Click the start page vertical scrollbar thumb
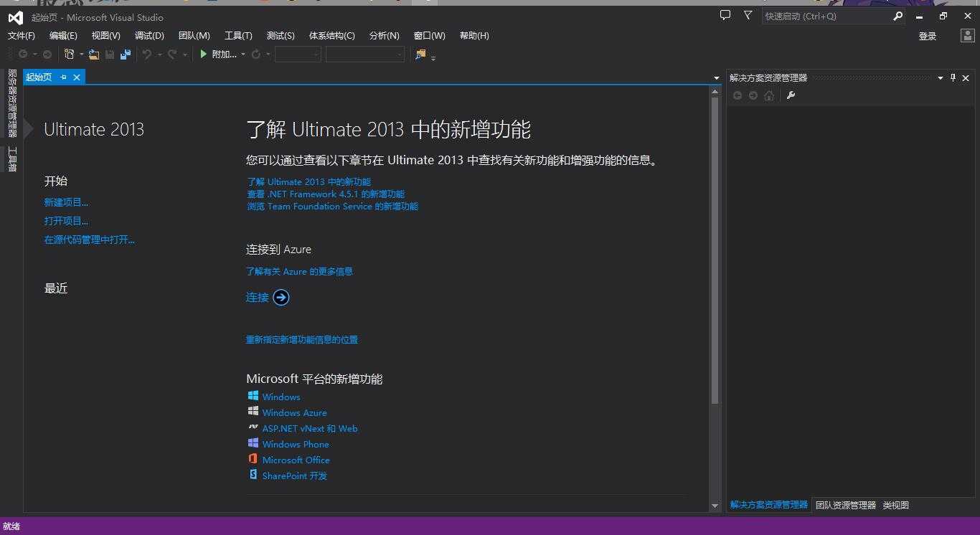Screen dimensions: 980x535 (x=715, y=250)
